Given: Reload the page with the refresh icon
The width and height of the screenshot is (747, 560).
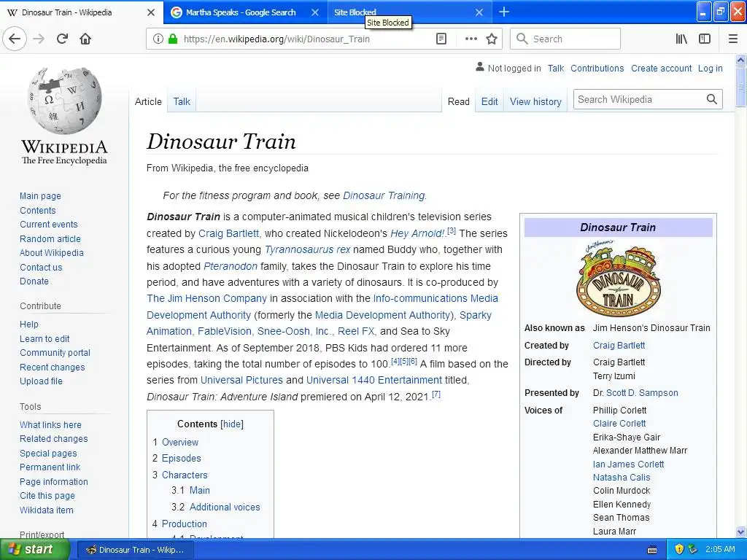Looking at the screenshot, I should pyautogui.click(x=62, y=39).
